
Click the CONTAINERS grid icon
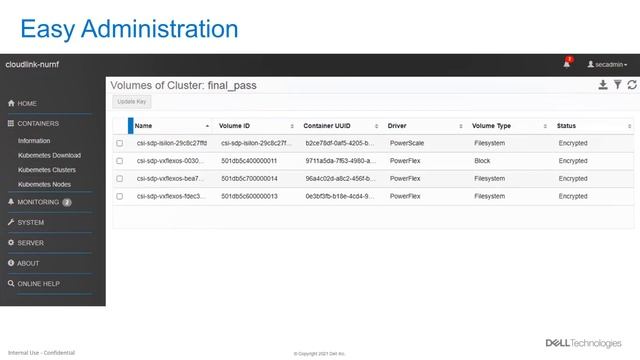pos(11,123)
